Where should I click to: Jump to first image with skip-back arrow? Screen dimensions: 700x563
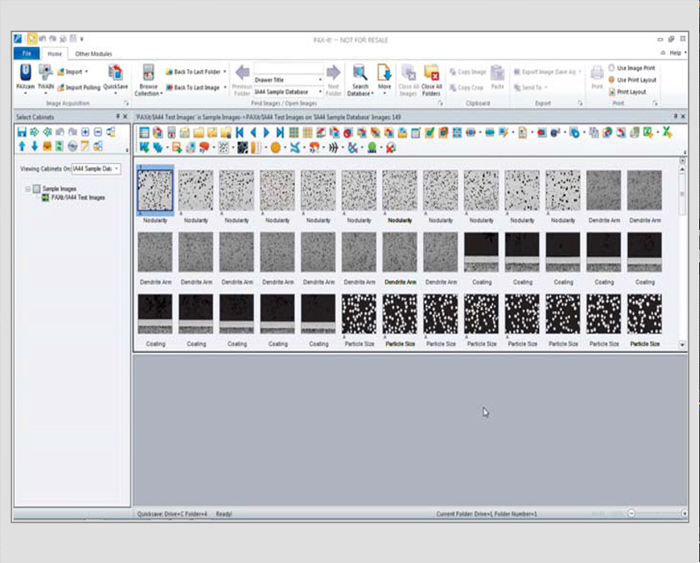tap(240, 132)
